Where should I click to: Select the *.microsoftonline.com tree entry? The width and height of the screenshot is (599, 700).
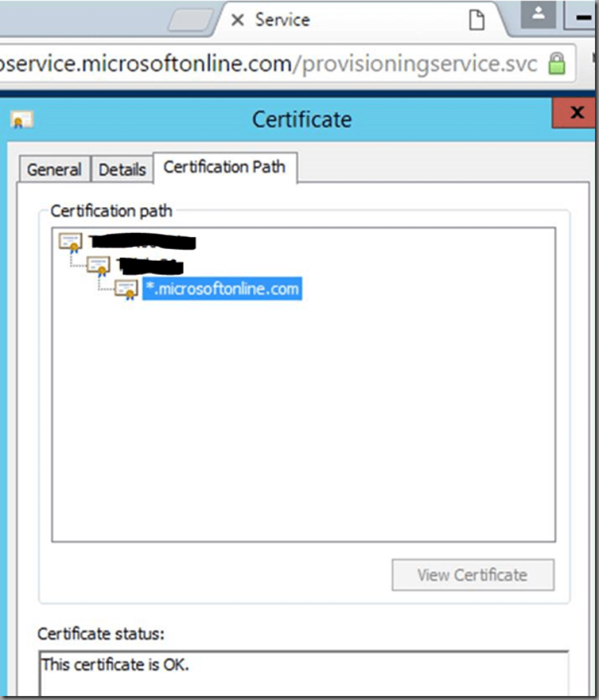pos(222,288)
